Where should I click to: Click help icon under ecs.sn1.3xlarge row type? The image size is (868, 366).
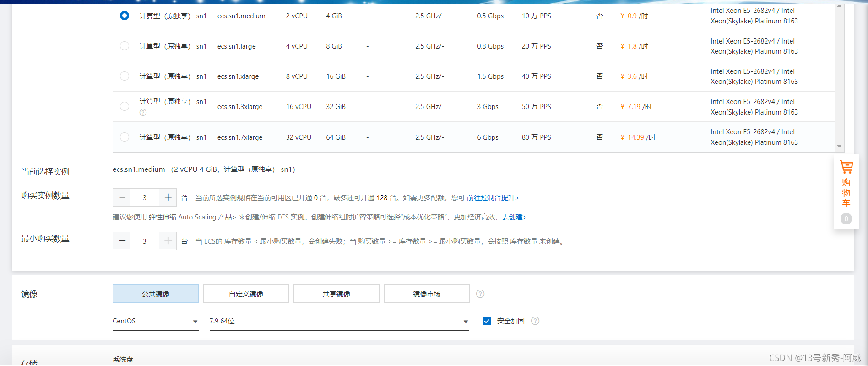(x=143, y=112)
